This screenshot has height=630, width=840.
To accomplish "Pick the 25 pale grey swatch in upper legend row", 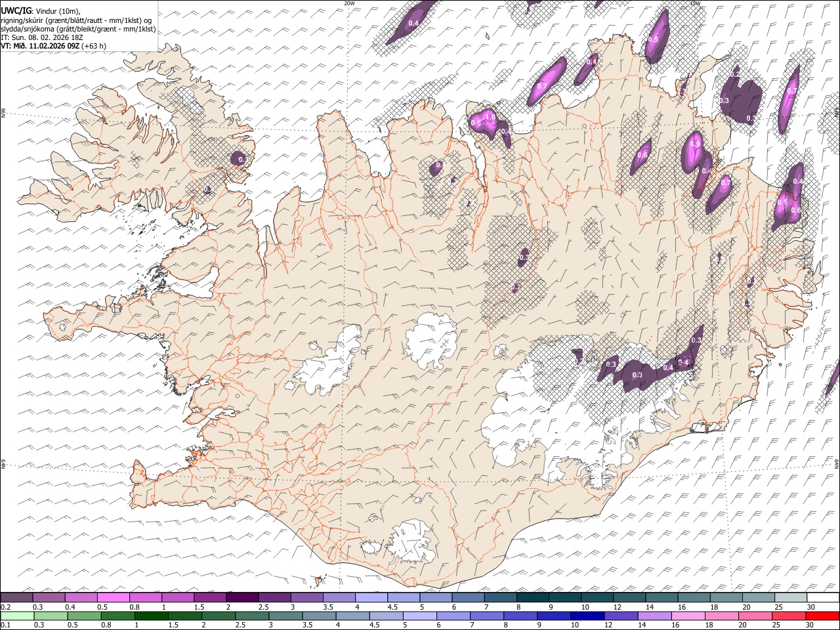I will [x=791, y=597].
